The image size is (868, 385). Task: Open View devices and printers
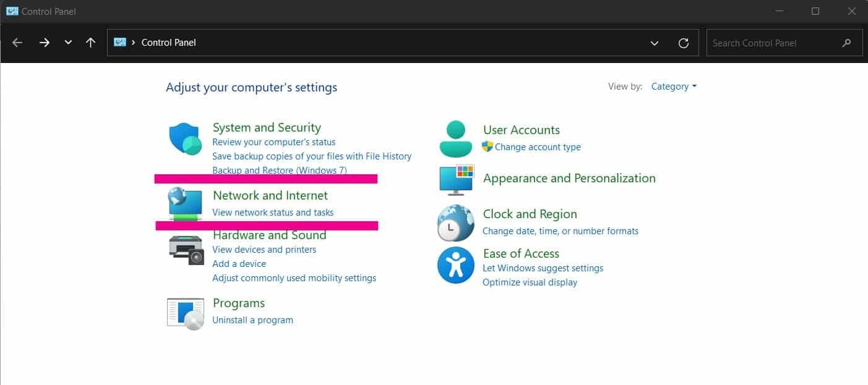(x=264, y=250)
